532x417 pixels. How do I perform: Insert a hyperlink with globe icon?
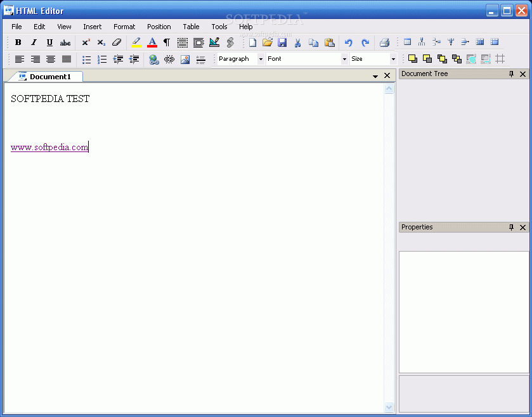pos(153,60)
